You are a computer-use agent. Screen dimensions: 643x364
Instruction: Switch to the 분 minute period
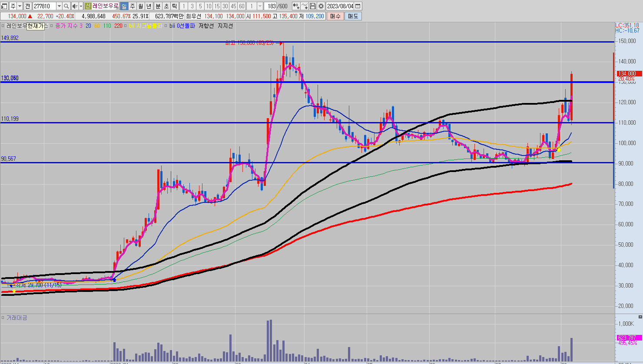point(158,6)
